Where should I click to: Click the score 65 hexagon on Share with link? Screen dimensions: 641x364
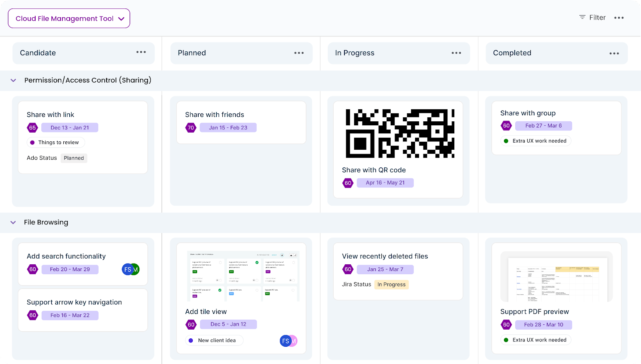(x=32, y=128)
